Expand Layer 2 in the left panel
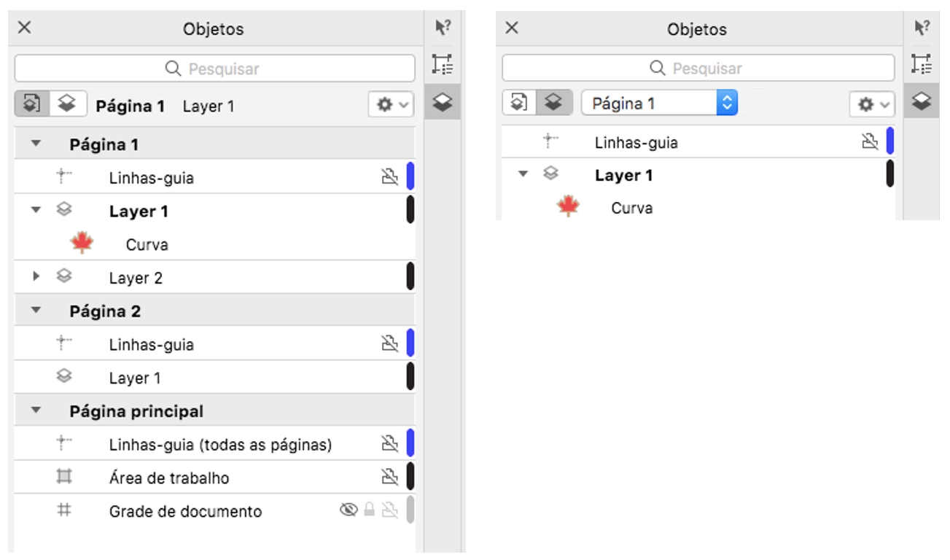This screenshot has width=950, height=560. tap(36, 277)
